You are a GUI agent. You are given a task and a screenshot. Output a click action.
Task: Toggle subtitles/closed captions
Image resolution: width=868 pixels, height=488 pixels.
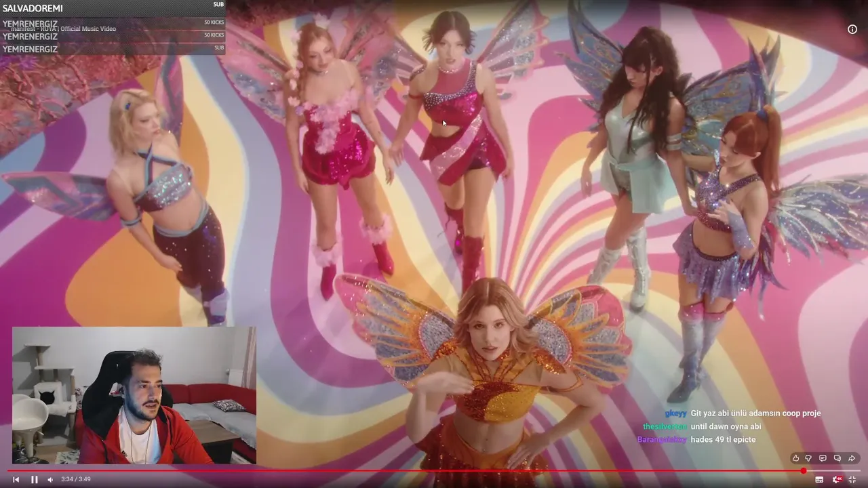(x=819, y=479)
